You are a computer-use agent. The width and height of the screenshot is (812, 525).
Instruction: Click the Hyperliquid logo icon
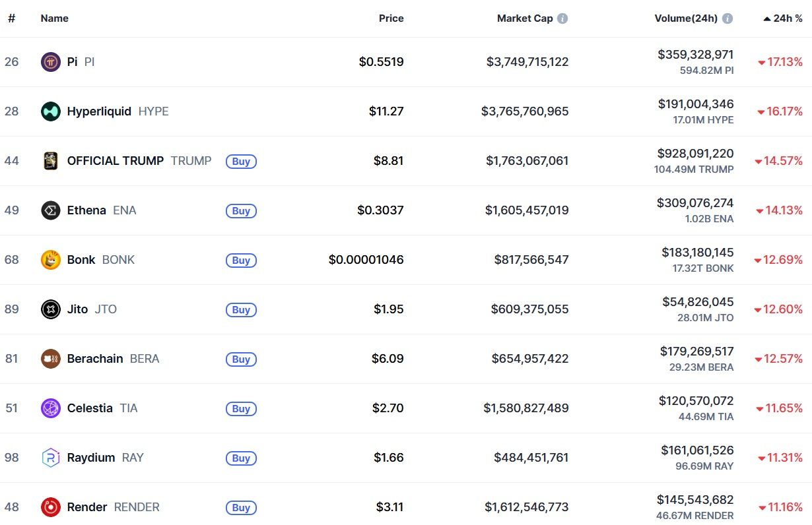coord(51,111)
